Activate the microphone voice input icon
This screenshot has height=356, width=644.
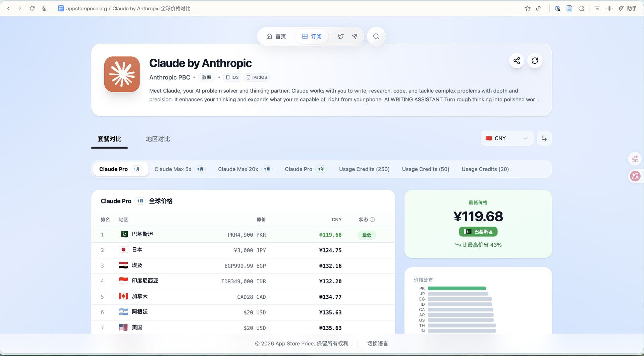coord(44,8)
